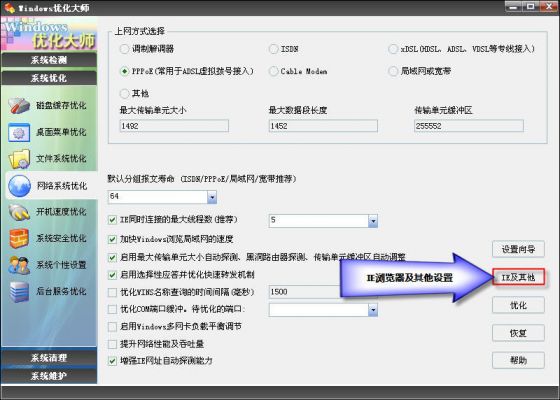560x400 pixels.
Task: Enable 提升网络性能及吞吐量 checkbox
Action: tap(112, 344)
